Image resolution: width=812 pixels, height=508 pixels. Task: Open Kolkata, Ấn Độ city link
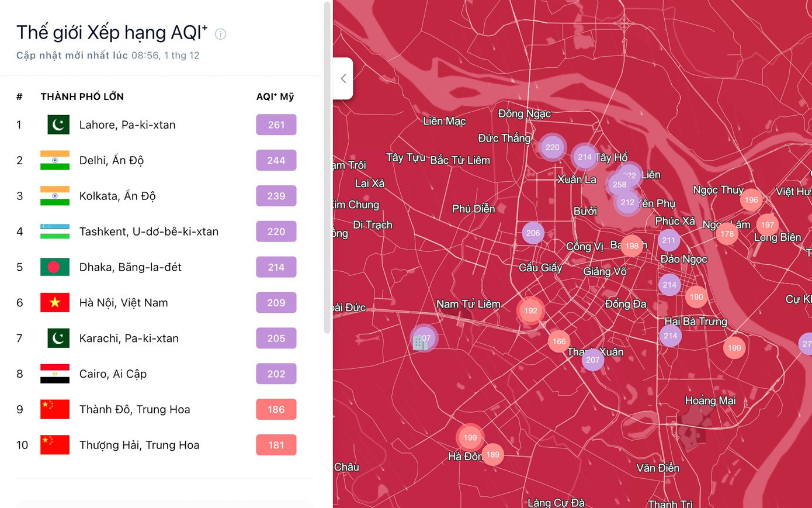(x=117, y=196)
